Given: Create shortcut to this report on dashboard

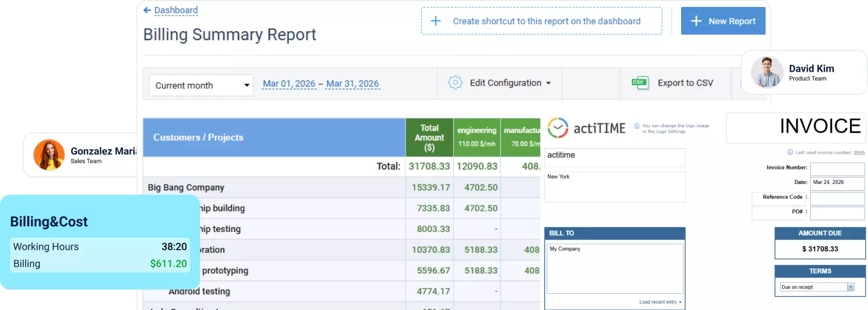Looking at the screenshot, I should coord(541,21).
